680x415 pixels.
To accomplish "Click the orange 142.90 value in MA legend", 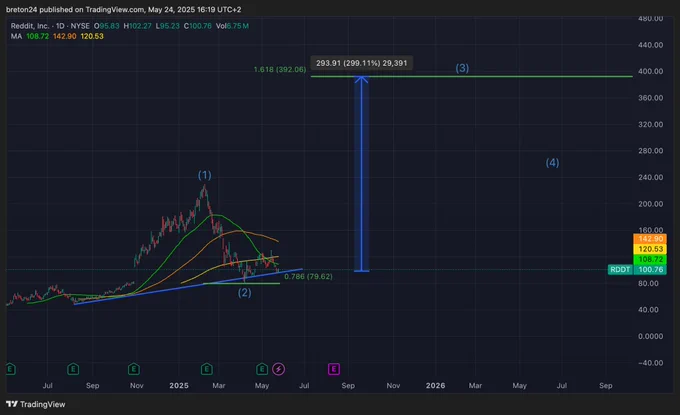I will click(65, 36).
